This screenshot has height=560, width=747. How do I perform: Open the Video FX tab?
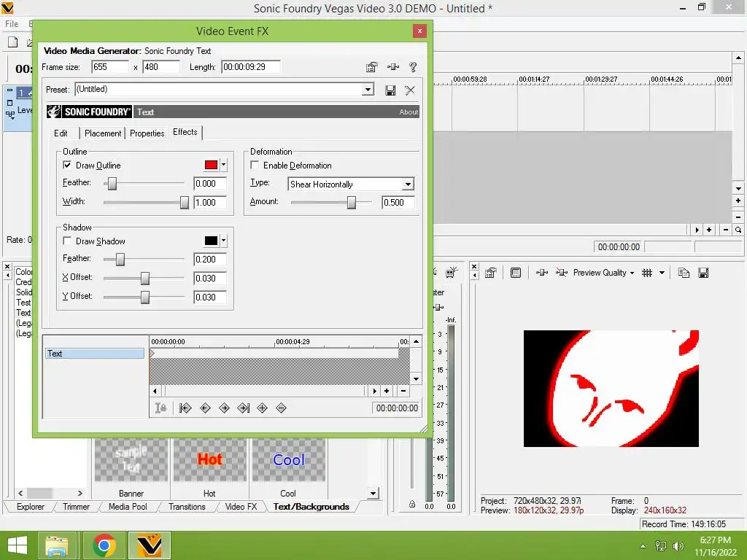(241, 507)
